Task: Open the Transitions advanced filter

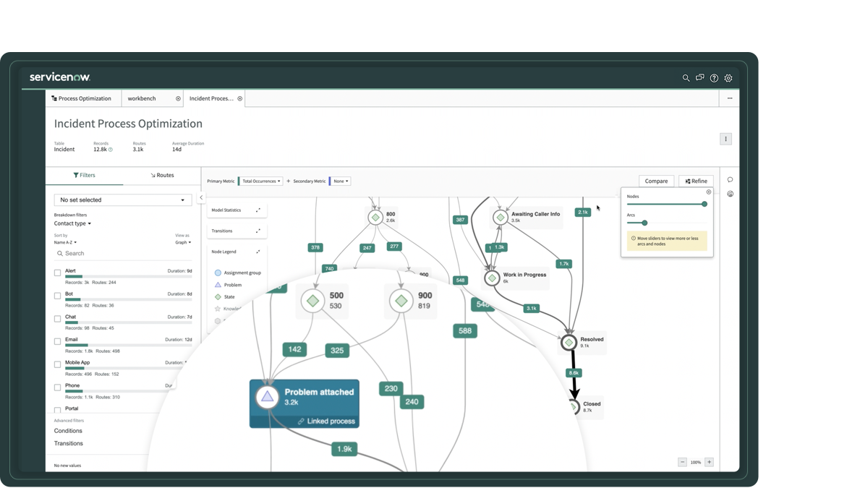Action: click(x=69, y=444)
